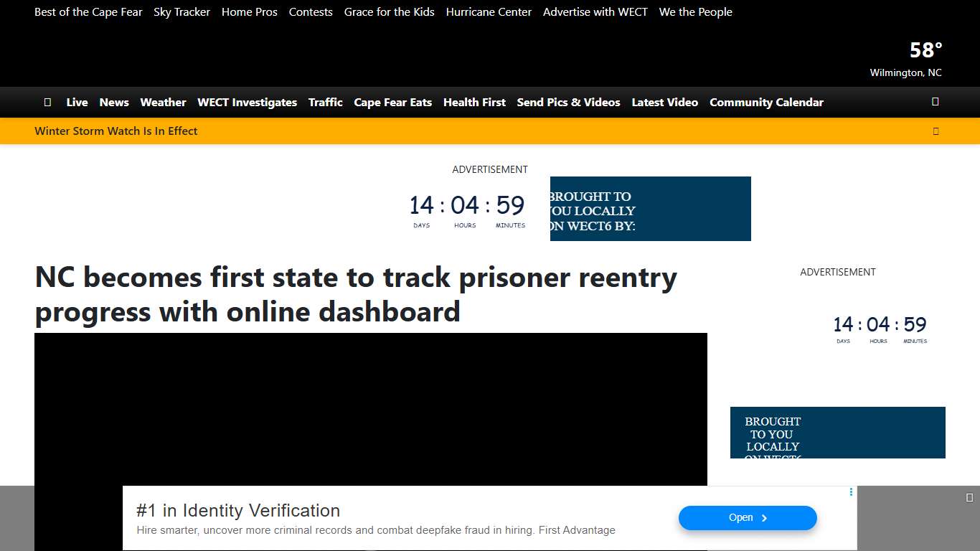Open the Contests page
The width and height of the screenshot is (980, 551).
[x=311, y=11]
